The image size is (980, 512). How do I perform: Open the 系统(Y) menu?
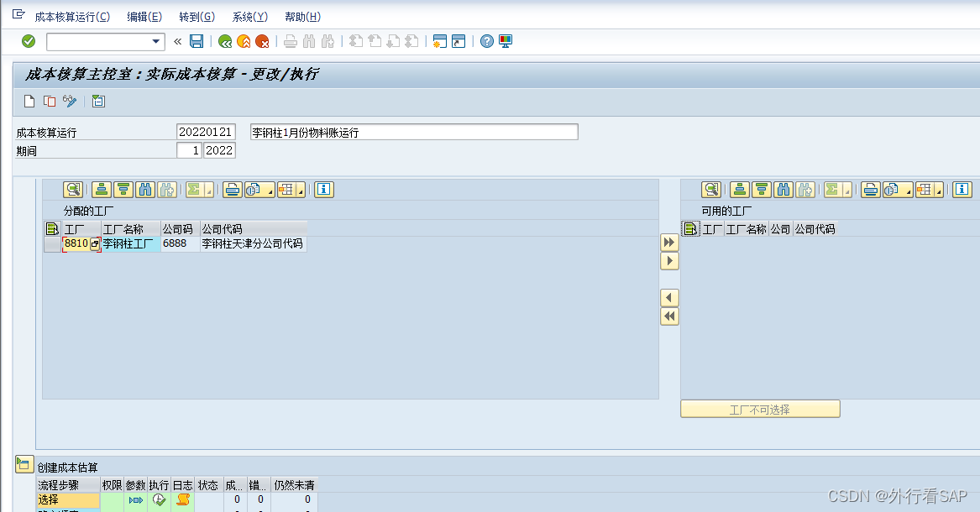250,17
